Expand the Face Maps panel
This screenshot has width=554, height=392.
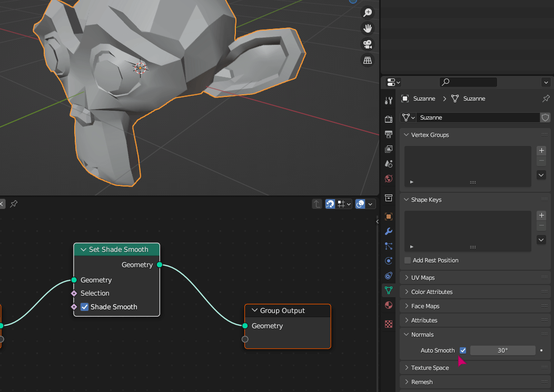407,306
